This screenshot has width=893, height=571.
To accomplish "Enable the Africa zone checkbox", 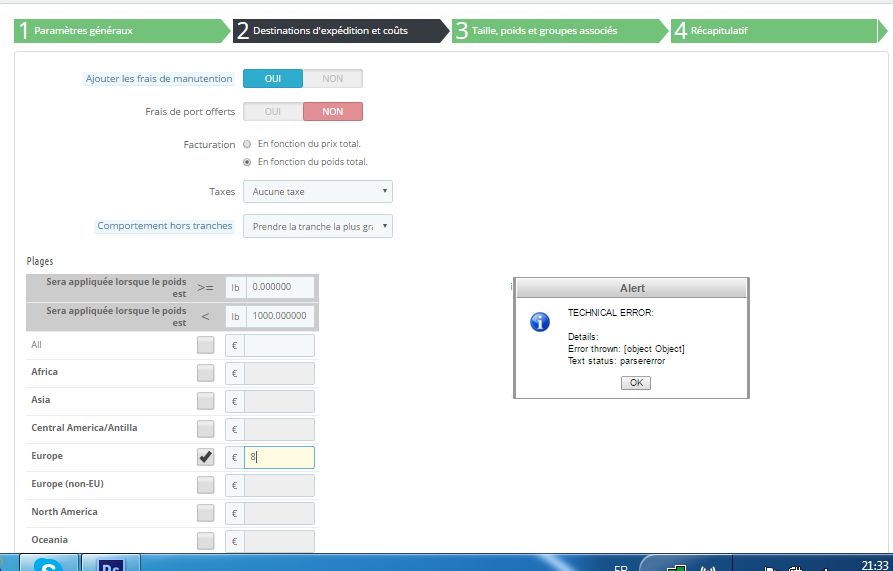I will [205, 373].
